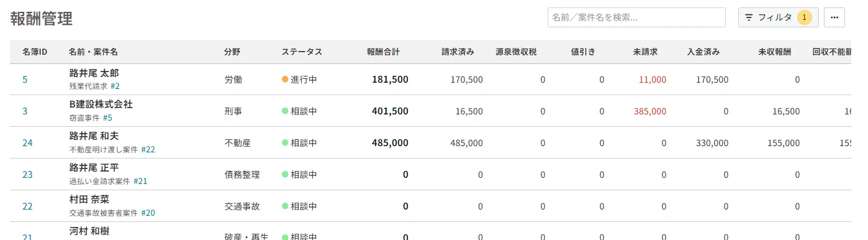Sort by 未請求 column header

[x=645, y=52]
